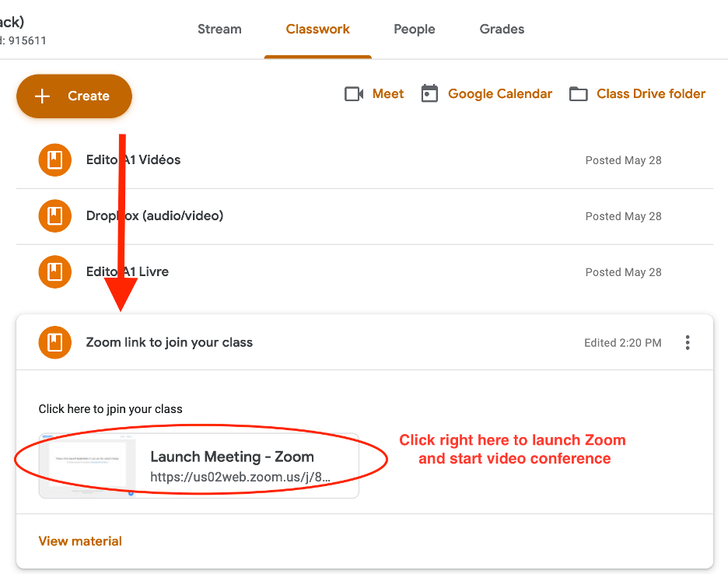This screenshot has width=728, height=574.
Task: Open the Class Drive folder link text
Action: (x=651, y=94)
